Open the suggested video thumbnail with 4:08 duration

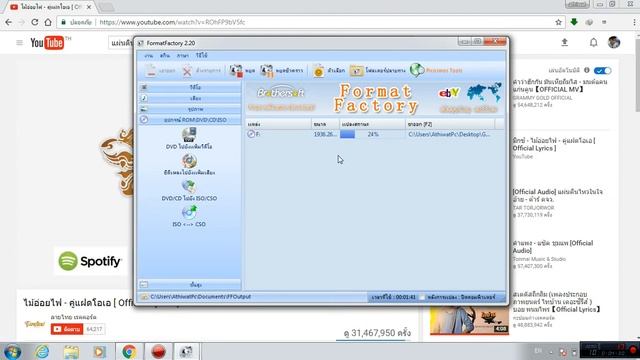(x=469, y=321)
